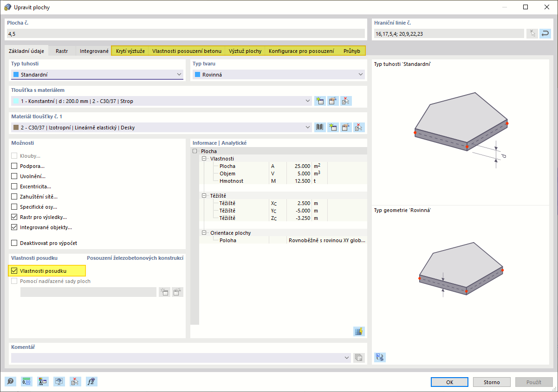Click the blue swatch beside Standardní
This screenshot has height=392, width=558.
pos(16,74)
